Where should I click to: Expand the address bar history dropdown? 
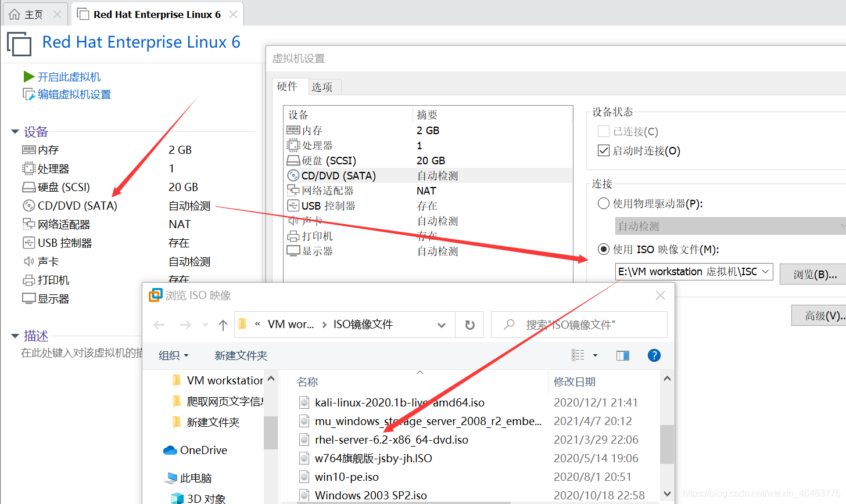pos(442,325)
